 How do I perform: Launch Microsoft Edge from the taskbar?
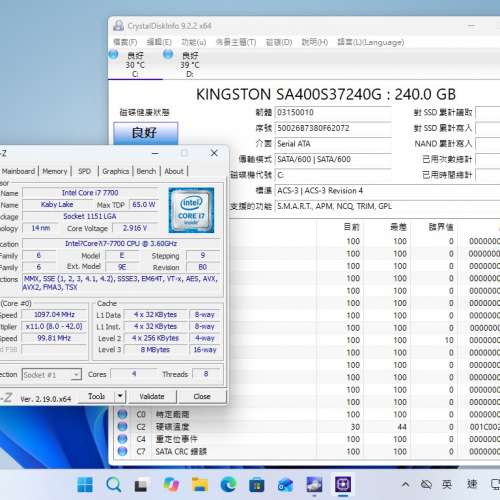coord(228,484)
